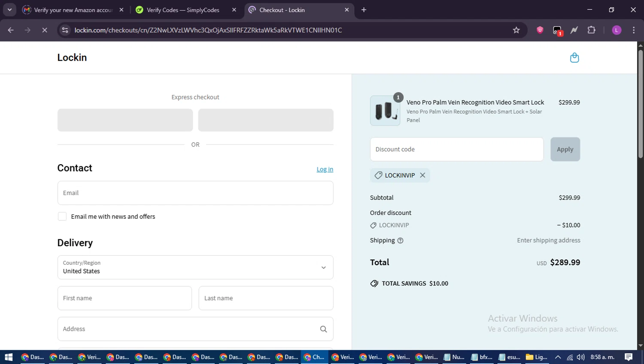Open the Chrome extensions puzzle icon
The height and width of the screenshot is (364, 644).
point(591,30)
